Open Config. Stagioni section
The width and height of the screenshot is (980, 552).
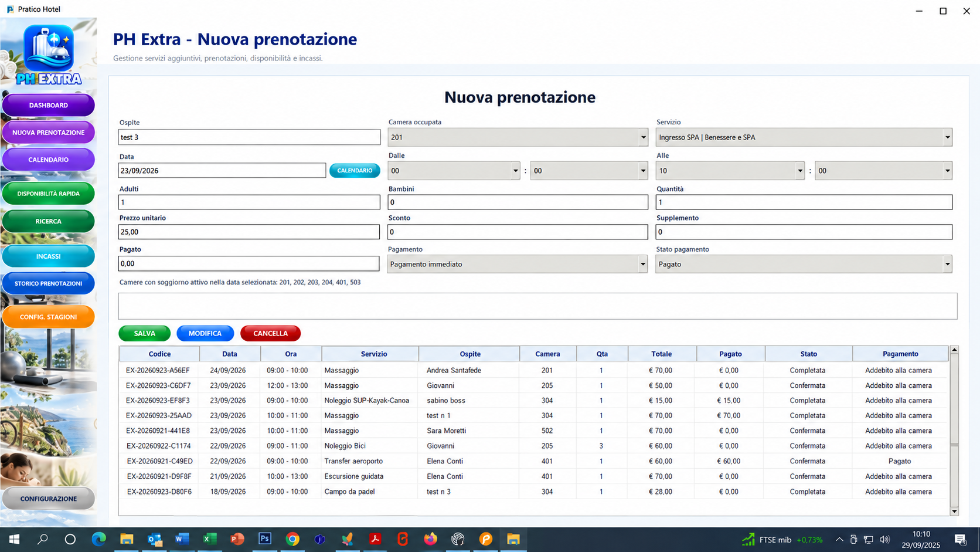tap(49, 317)
